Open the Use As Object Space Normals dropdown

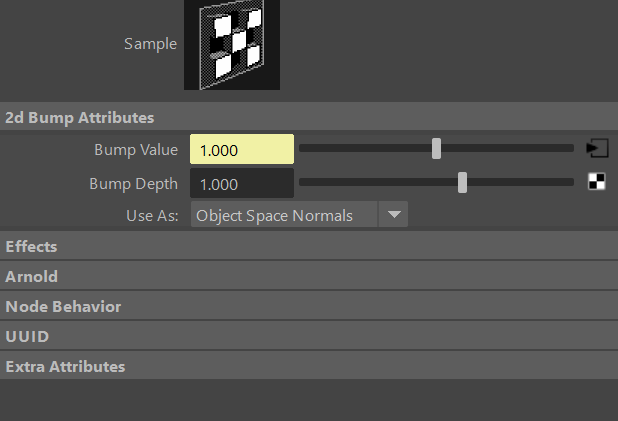pyautogui.click(x=299, y=214)
